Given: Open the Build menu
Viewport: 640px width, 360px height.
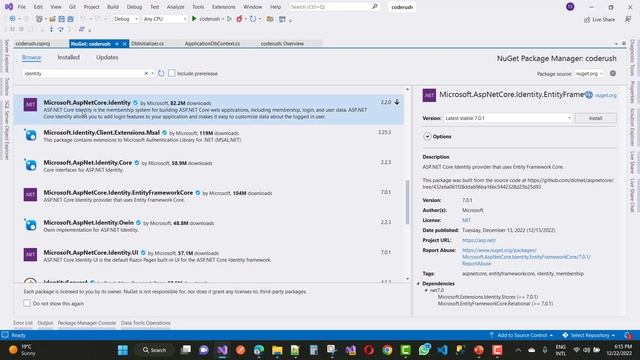Looking at the screenshot, I should tap(113, 7).
